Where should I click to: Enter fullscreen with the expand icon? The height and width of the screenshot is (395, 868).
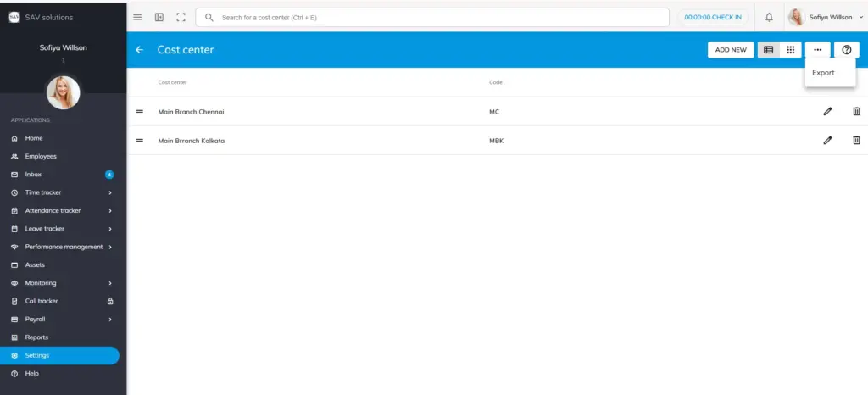[x=181, y=17]
